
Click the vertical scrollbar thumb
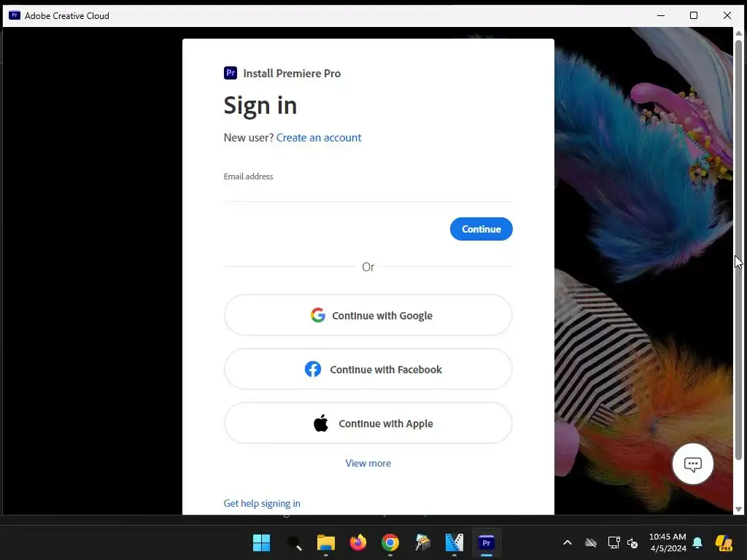coord(738,250)
